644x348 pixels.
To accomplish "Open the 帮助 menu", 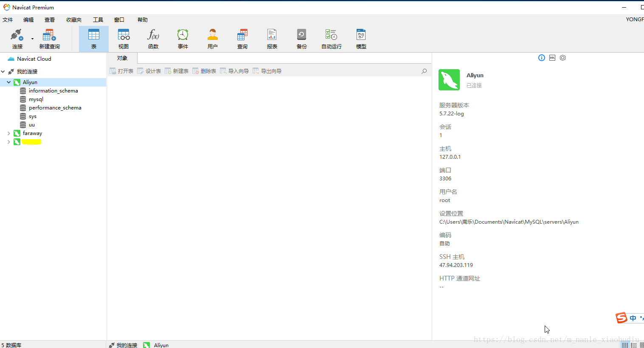I will coord(143,20).
